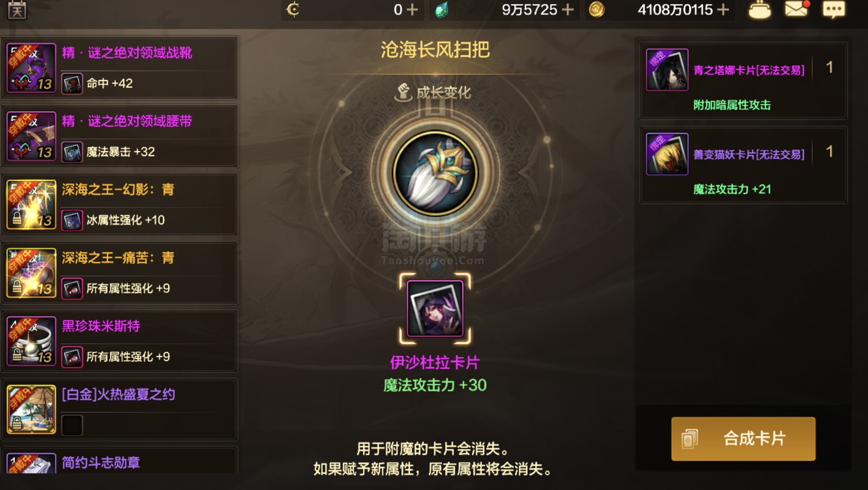Open the 成长变化 option
This screenshot has width=868, height=490.
tap(433, 92)
